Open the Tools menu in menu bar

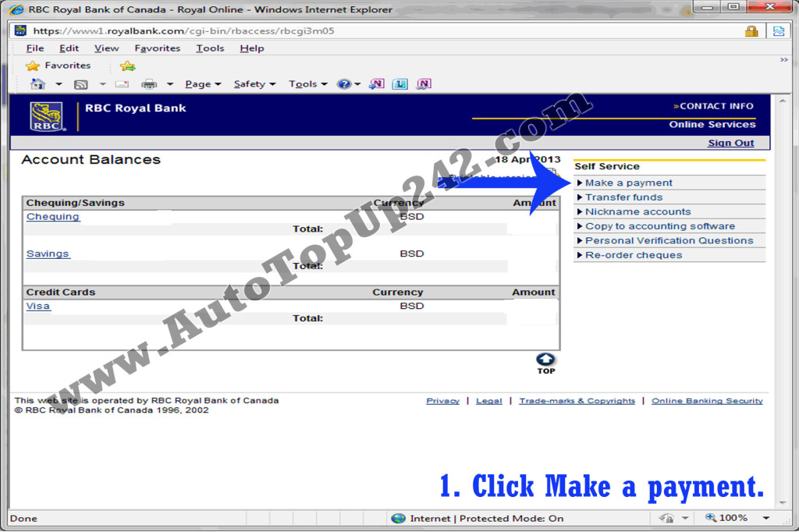pos(210,48)
